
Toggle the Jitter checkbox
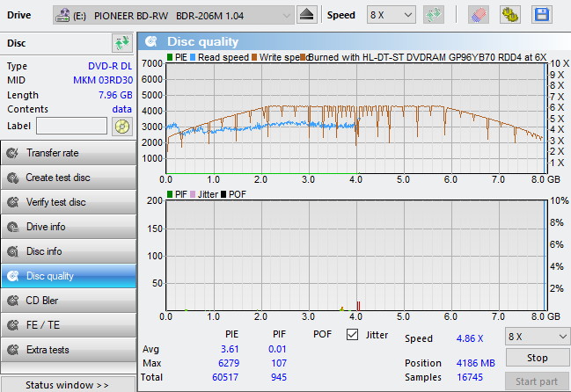[x=353, y=335]
